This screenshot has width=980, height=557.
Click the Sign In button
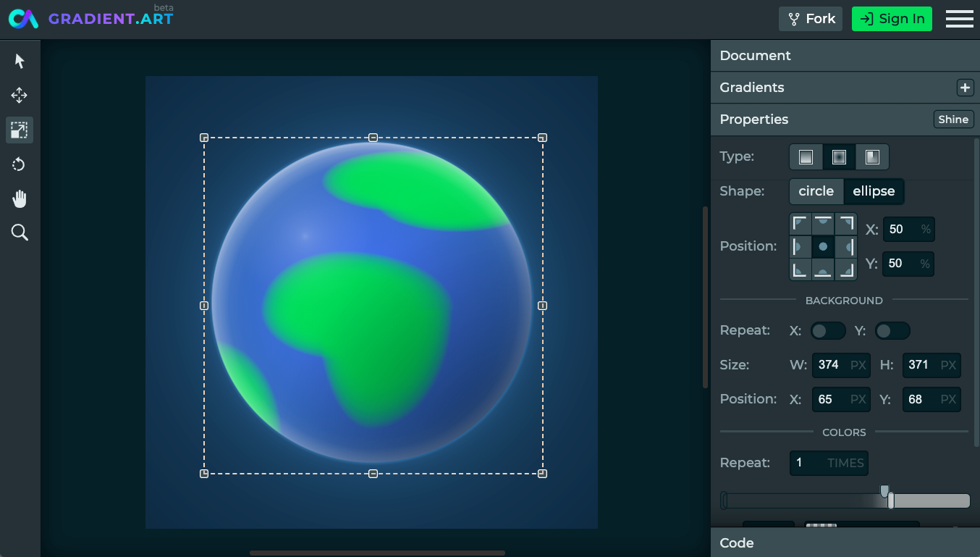[892, 19]
